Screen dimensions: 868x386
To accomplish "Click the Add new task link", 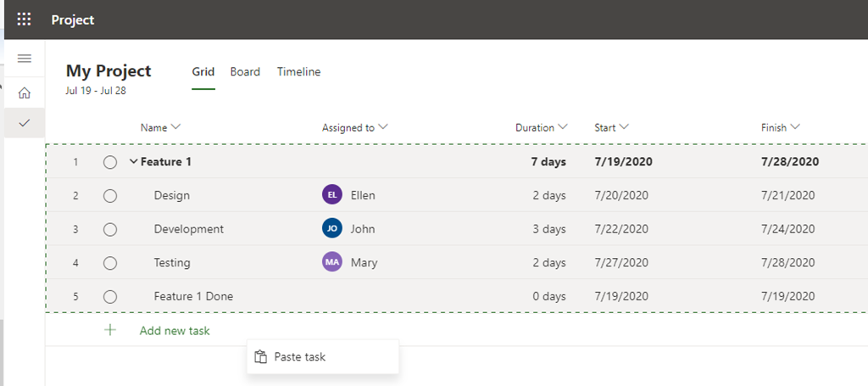I will (175, 331).
